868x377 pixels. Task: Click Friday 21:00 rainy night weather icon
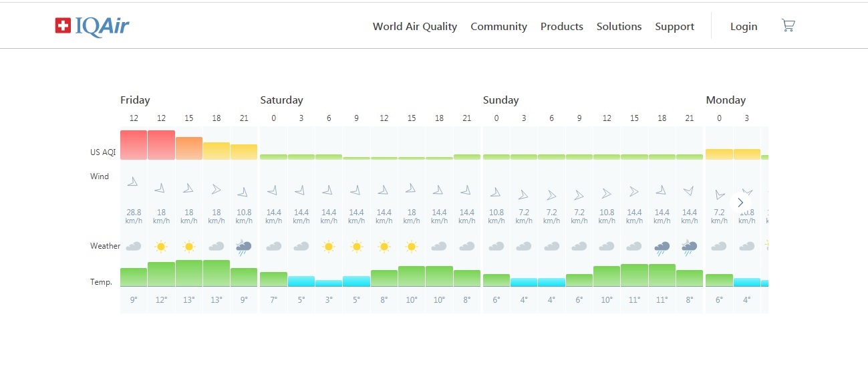[x=244, y=247]
